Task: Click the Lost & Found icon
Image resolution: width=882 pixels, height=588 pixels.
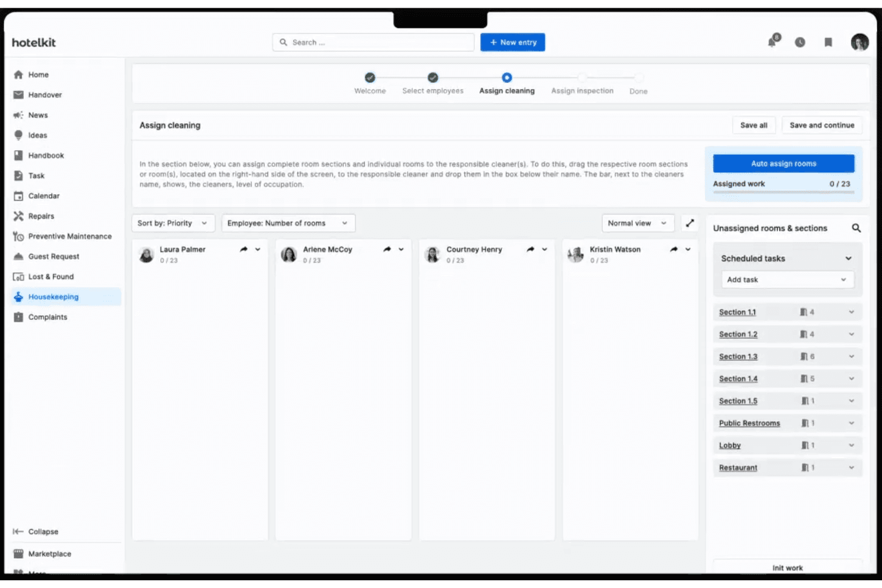Action: pos(18,277)
